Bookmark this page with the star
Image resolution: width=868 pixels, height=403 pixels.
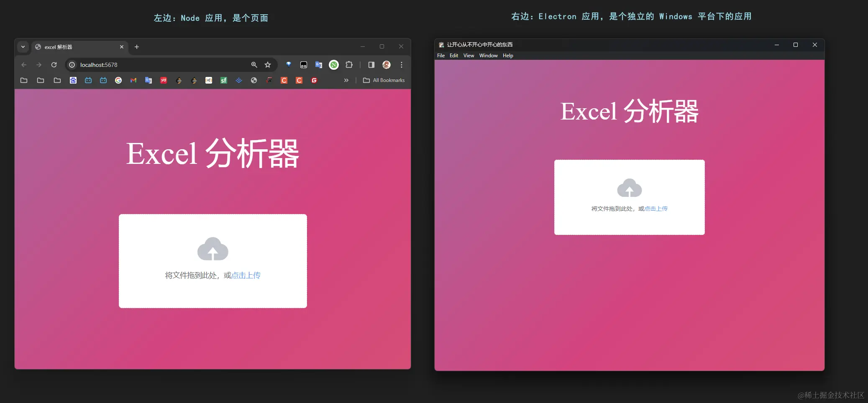(x=268, y=65)
